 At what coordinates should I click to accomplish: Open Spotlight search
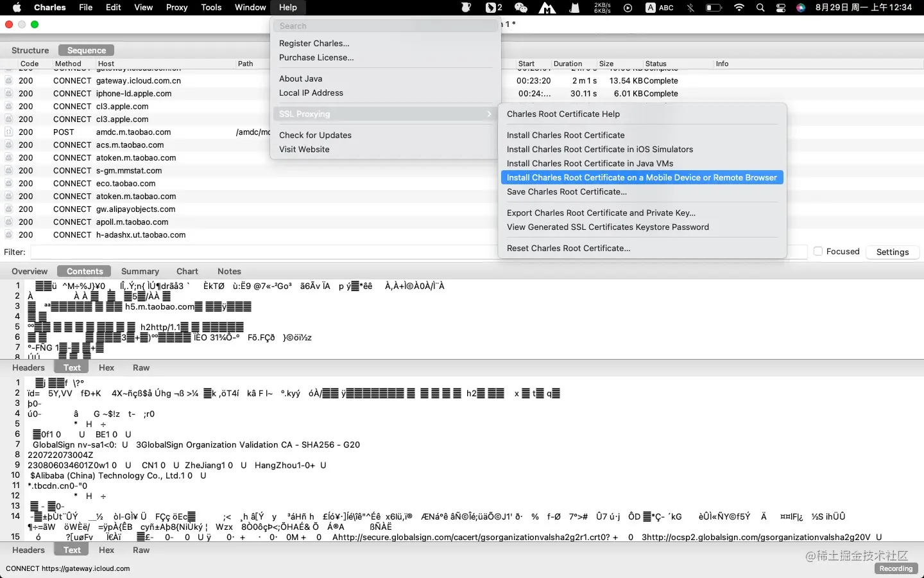click(x=760, y=8)
